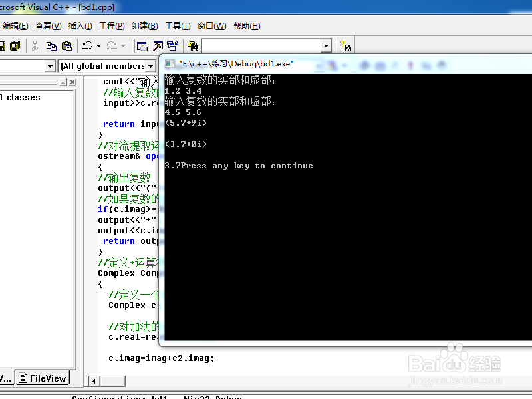Image resolution: width=532 pixels, height=399 pixels.
Task: Open the 组建(B) menu
Action: point(145,26)
